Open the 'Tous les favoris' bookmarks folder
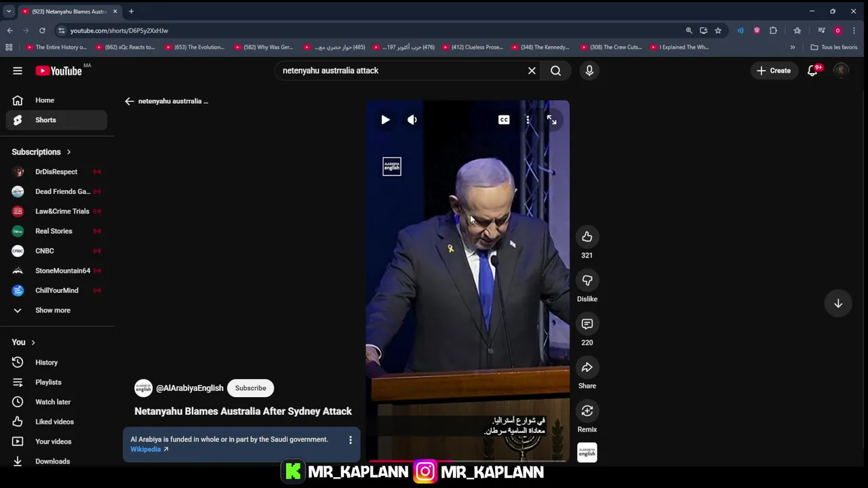Viewport: 868px width, 488px height. coord(834,47)
